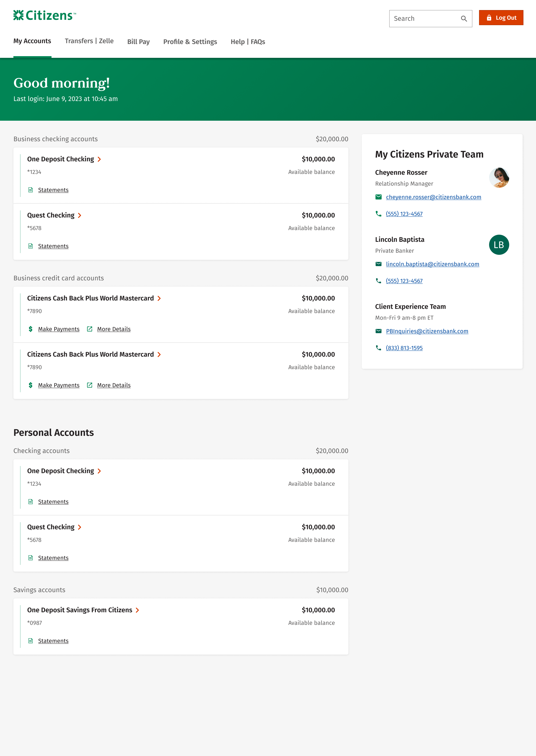This screenshot has height=756, width=536.
Task: Click chevron beside personal One Deposit Checking
Action: (x=99, y=471)
